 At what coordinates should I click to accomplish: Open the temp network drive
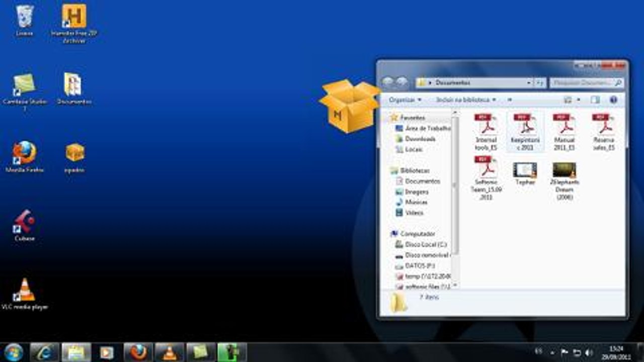[423, 276]
